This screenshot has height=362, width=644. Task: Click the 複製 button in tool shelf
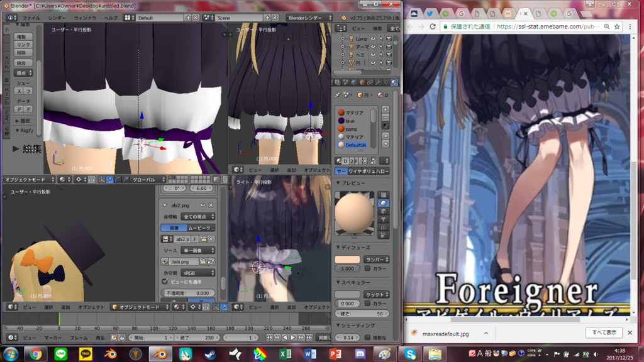click(22, 36)
